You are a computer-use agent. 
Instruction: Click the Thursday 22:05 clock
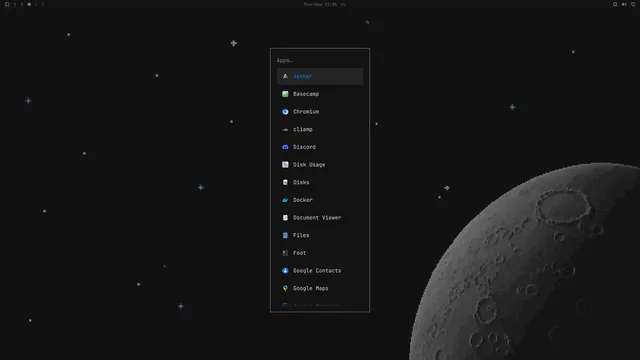tap(320, 4)
